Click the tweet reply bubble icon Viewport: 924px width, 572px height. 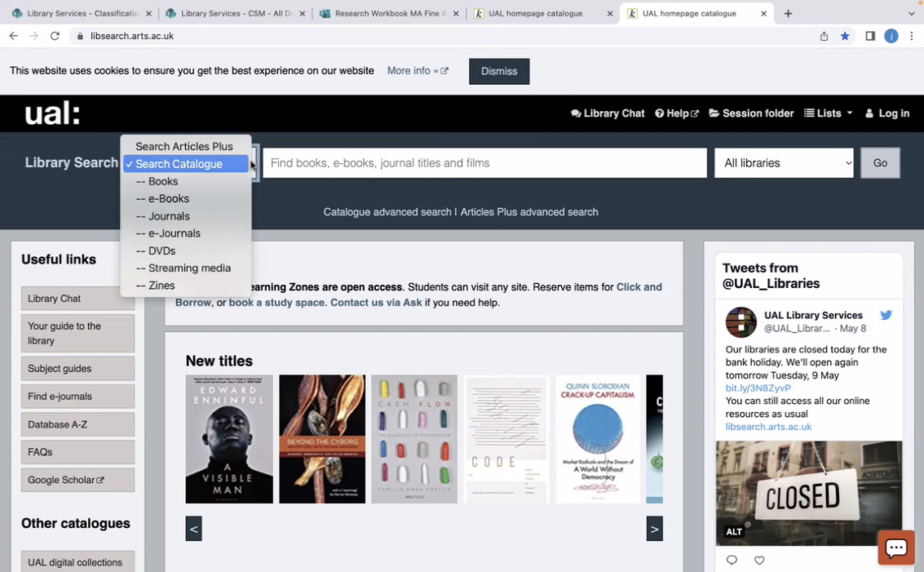[732, 560]
